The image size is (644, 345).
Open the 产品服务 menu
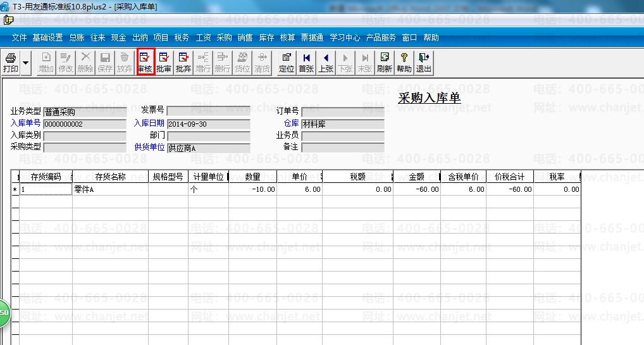(x=381, y=38)
